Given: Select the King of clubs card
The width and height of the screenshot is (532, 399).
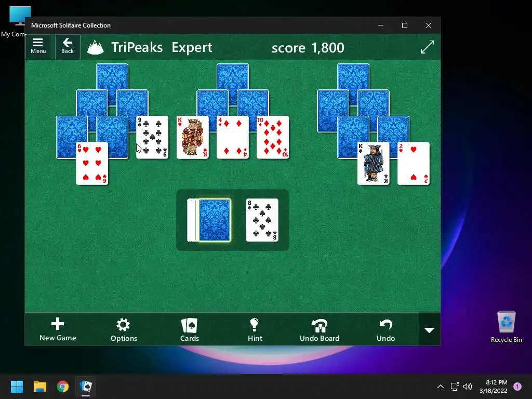Looking at the screenshot, I should [x=373, y=164].
